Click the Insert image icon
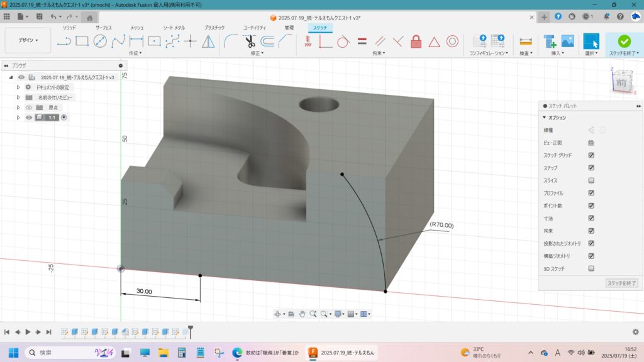This screenshot has width=644, height=362. 567,41
